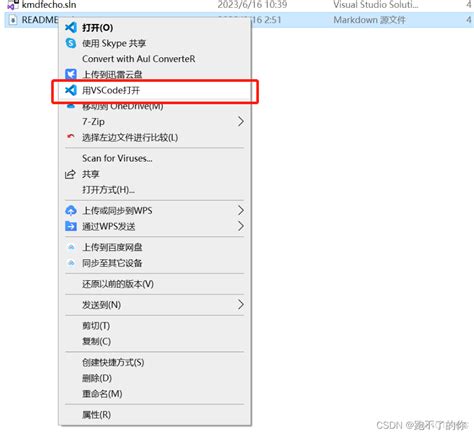Viewport: 474px width, 435px height.
Task: Click the 通过WPS发送 blue arrow icon
Action: point(71,226)
